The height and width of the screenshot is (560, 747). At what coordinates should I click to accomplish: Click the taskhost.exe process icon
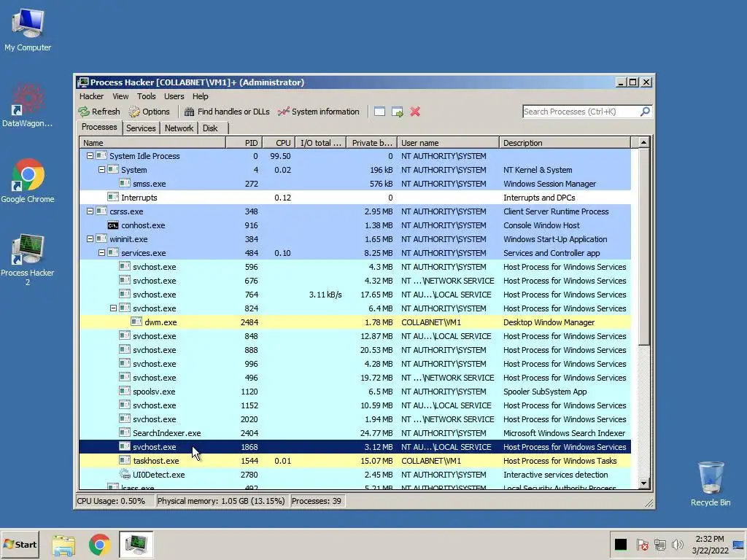coord(125,461)
